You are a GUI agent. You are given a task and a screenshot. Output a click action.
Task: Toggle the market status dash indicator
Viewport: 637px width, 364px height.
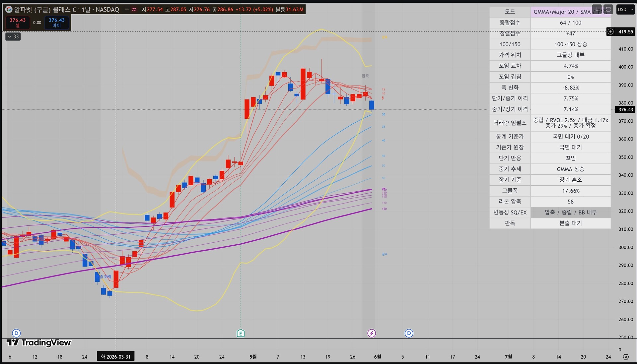[x=127, y=10]
